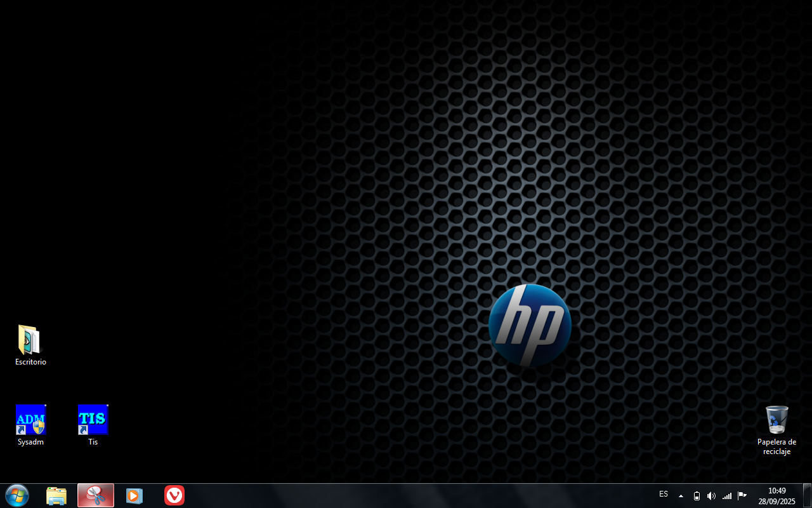Open the ES language bar indicator
The height and width of the screenshot is (508, 812).
664,494
